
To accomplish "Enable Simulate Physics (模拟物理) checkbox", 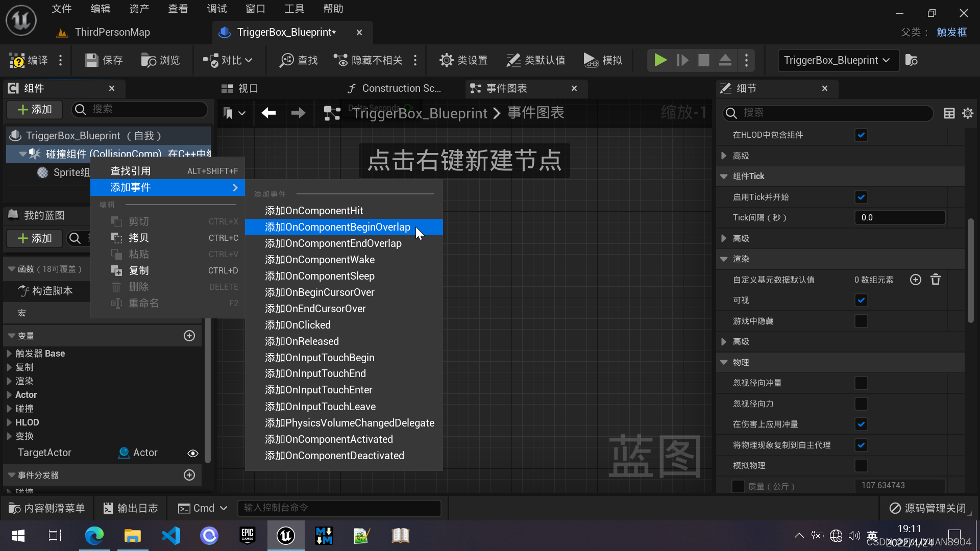I will tap(861, 466).
